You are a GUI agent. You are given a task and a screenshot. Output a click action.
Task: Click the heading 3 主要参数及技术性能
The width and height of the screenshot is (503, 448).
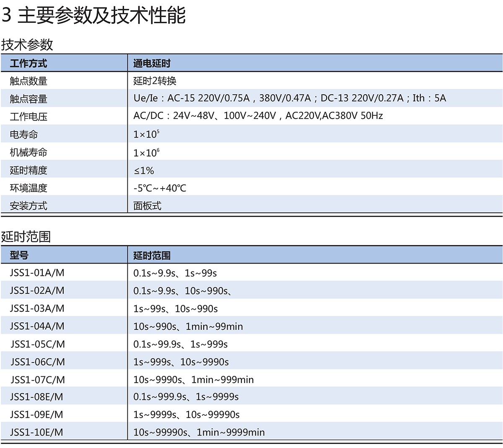[93, 16]
